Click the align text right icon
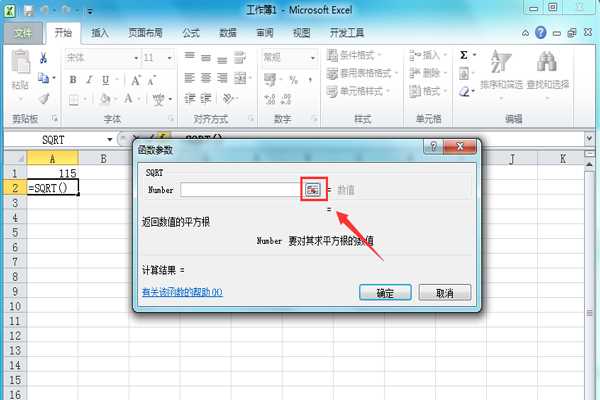Viewport: 600px width, 400px height. (222, 78)
